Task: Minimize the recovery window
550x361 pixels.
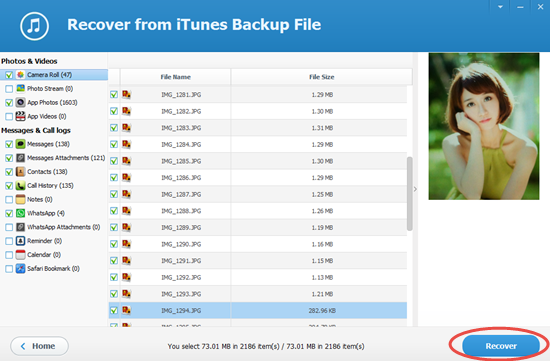Action: [520, 7]
